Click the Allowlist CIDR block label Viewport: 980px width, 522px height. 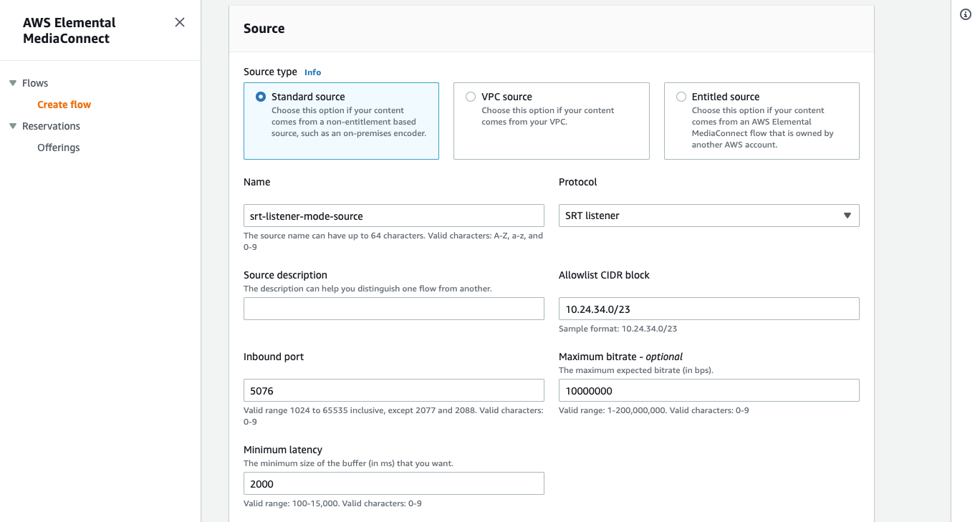[604, 275]
